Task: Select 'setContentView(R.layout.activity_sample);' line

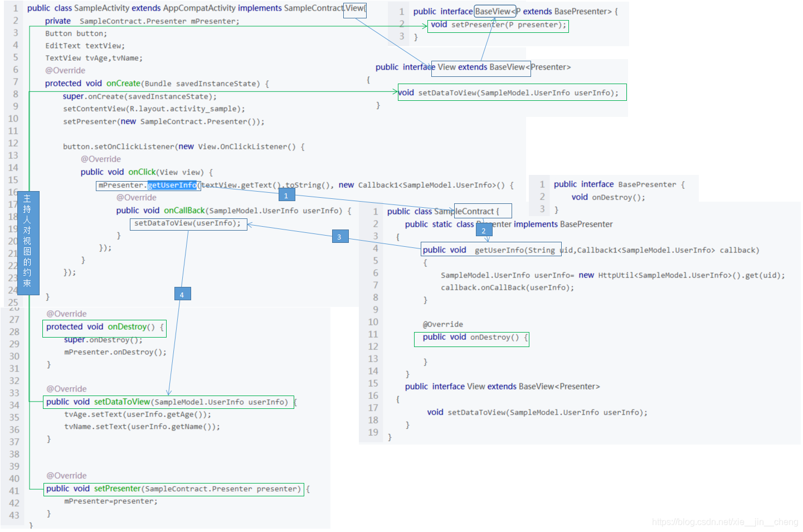Action: tap(154, 109)
